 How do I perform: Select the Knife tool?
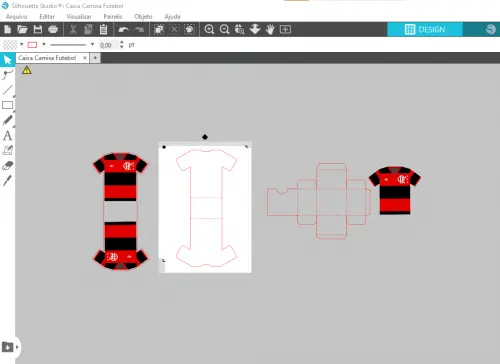pyautogui.click(x=8, y=180)
